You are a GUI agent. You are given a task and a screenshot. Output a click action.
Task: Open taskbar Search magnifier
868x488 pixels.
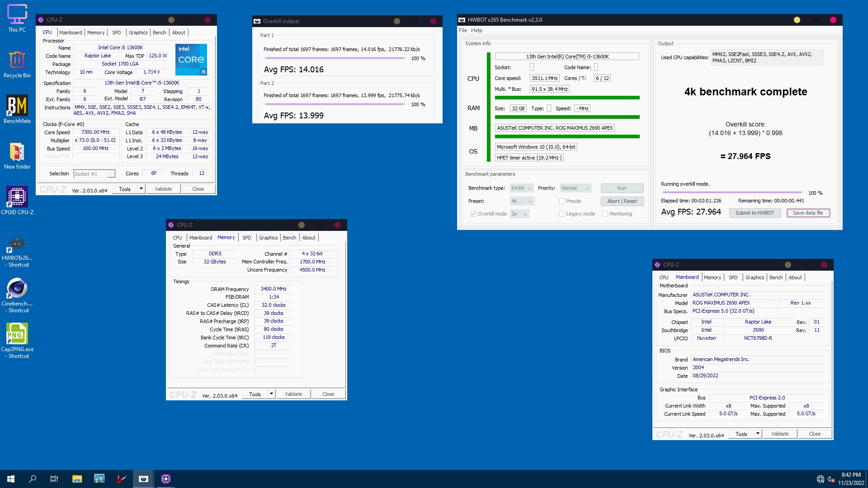[33, 479]
